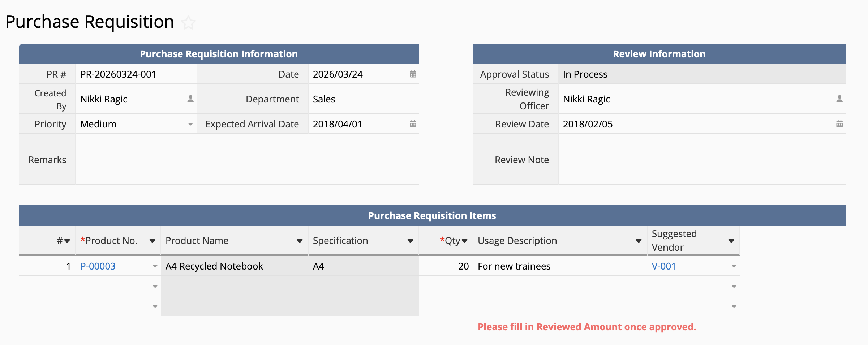Open calendar for Expected Arrival Date

[413, 124]
